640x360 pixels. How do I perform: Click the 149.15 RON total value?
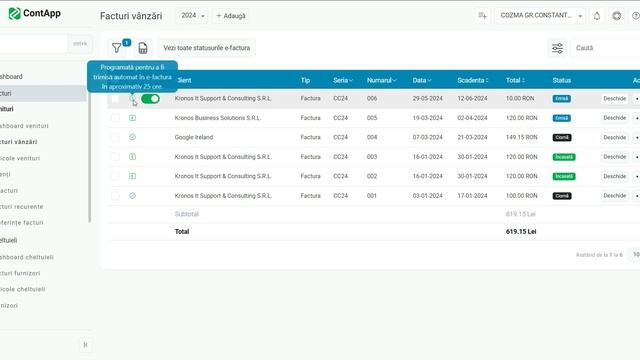coord(522,138)
